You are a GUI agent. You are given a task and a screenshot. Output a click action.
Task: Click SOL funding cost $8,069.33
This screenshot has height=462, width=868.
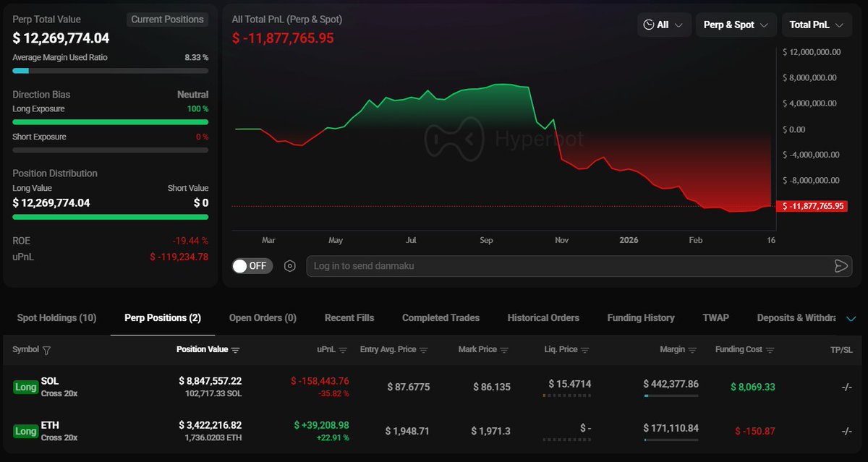click(x=752, y=387)
